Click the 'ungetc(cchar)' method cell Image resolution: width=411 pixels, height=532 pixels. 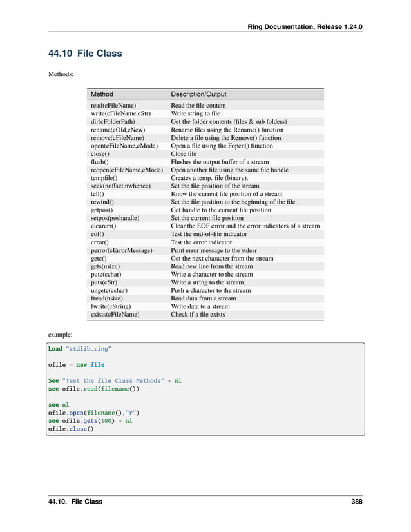pos(109,290)
